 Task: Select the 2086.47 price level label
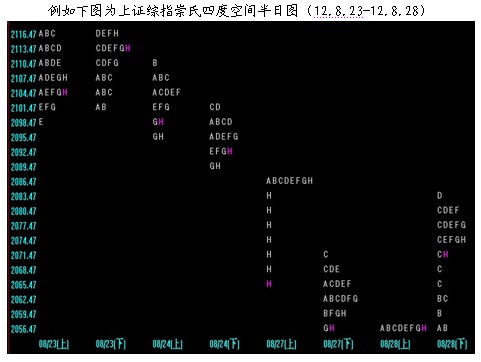tap(23, 182)
